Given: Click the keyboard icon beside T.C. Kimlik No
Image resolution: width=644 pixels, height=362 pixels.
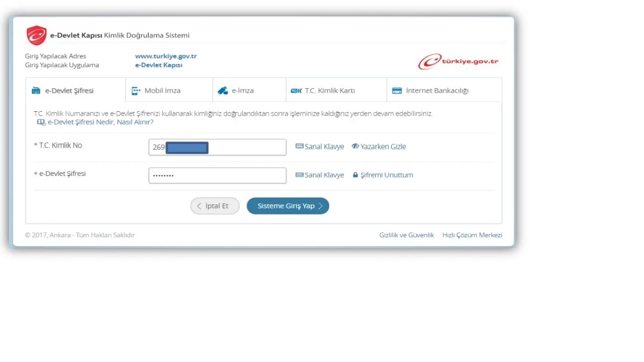Looking at the screenshot, I should pyautogui.click(x=299, y=147).
